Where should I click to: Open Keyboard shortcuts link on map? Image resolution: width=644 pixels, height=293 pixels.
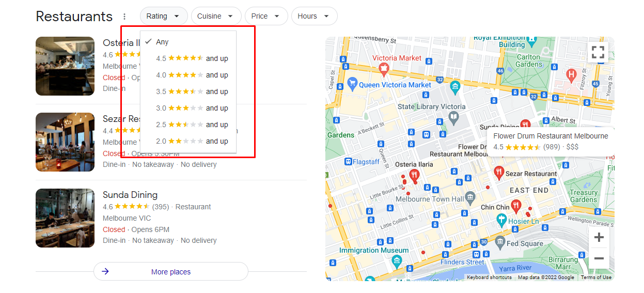click(x=489, y=277)
